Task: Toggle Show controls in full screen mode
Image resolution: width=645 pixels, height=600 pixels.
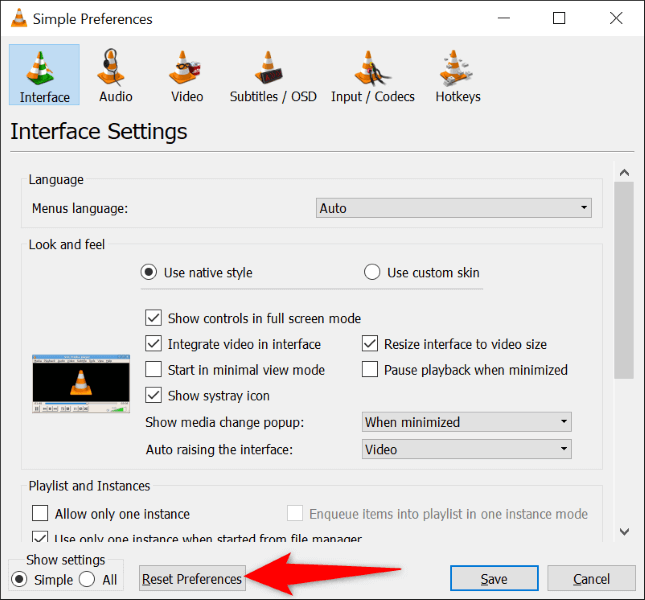Action: pyautogui.click(x=153, y=318)
